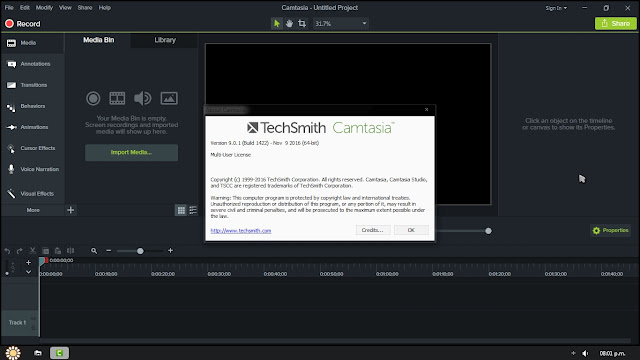
Task: Open the techsmith.com link
Action: click(x=241, y=231)
